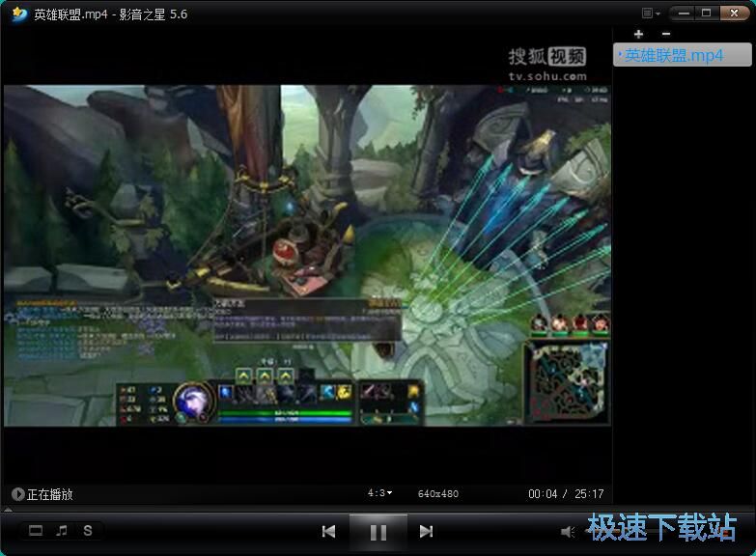Open video settings with the screen icon
756x556 pixels.
tap(36, 531)
